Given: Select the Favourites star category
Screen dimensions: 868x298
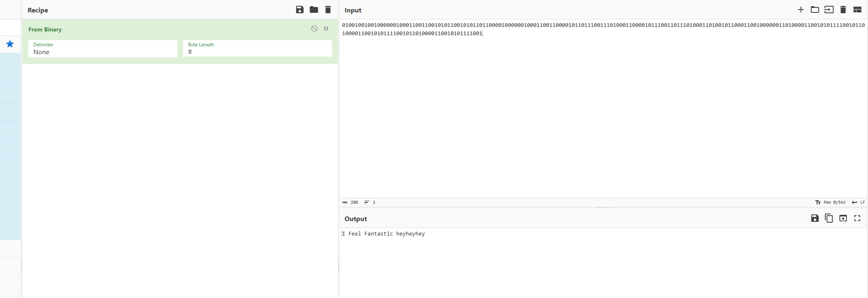Looking at the screenshot, I should coord(10,44).
